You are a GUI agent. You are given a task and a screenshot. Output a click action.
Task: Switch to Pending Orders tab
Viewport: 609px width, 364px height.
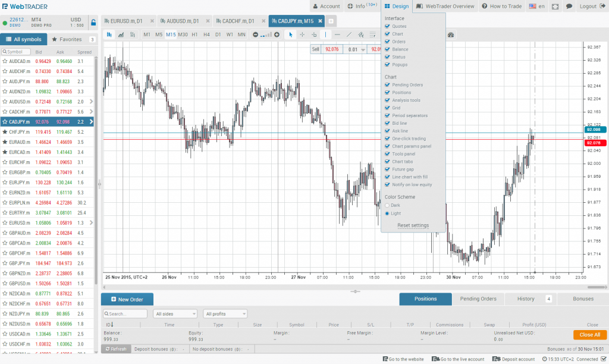pos(478,299)
